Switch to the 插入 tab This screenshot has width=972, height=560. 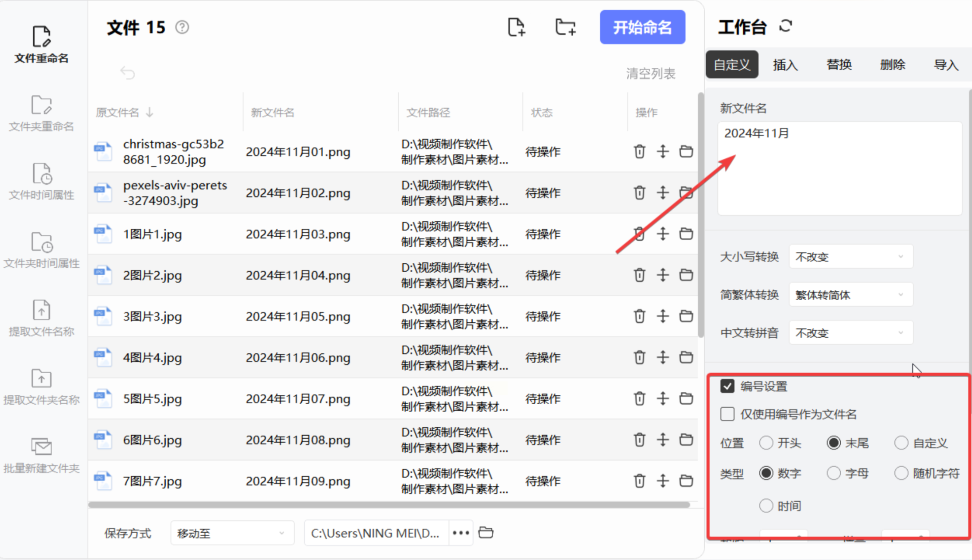click(785, 65)
